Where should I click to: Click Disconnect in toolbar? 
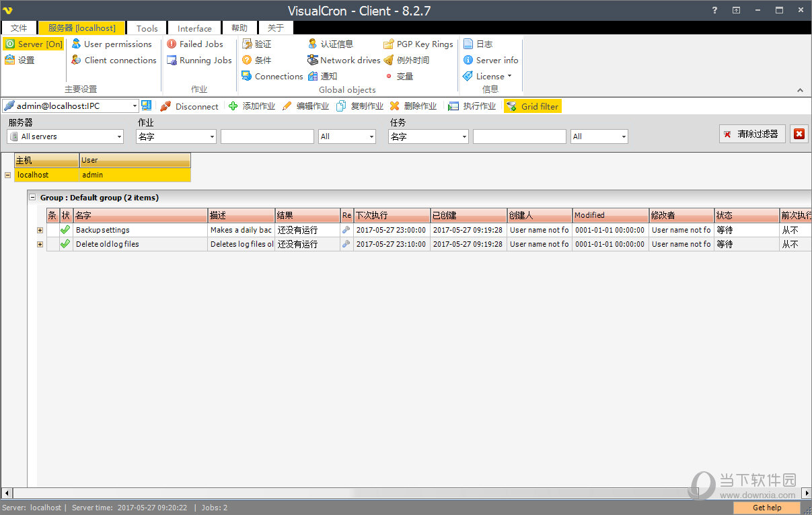click(189, 106)
